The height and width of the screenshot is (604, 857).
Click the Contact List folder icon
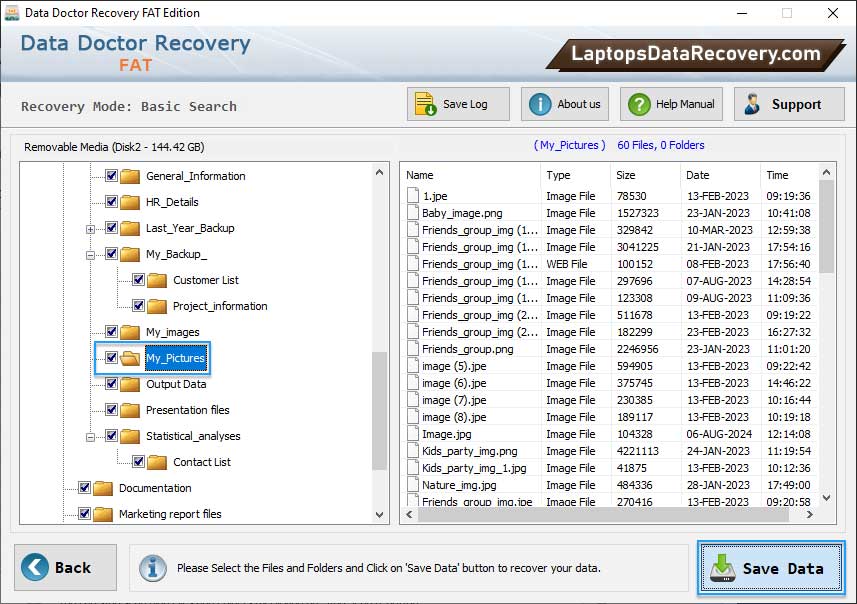pyautogui.click(x=157, y=462)
